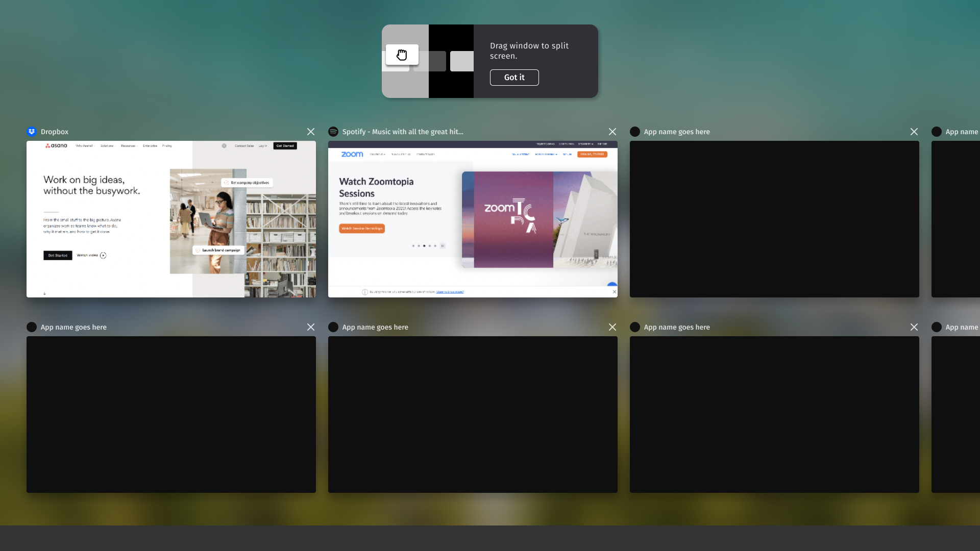
Task: Click the black Get Started button under the headline
Action: click(58, 256)
